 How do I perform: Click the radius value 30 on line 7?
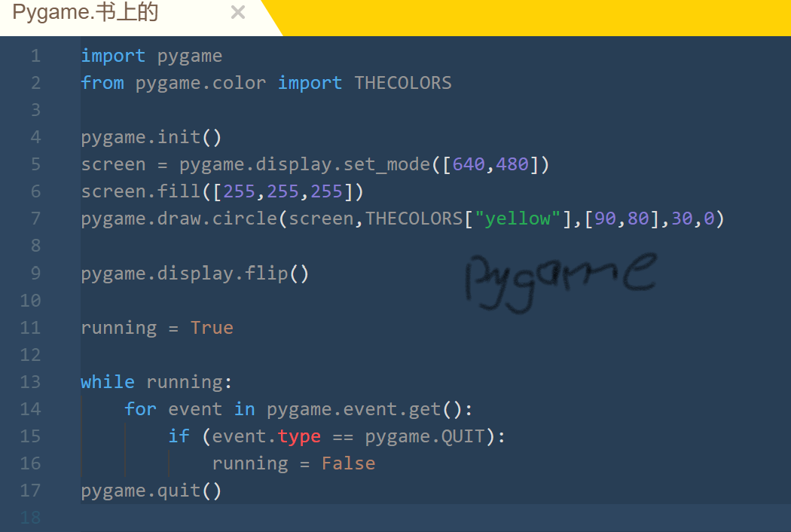pyautogui.click(x=682, y=219)
